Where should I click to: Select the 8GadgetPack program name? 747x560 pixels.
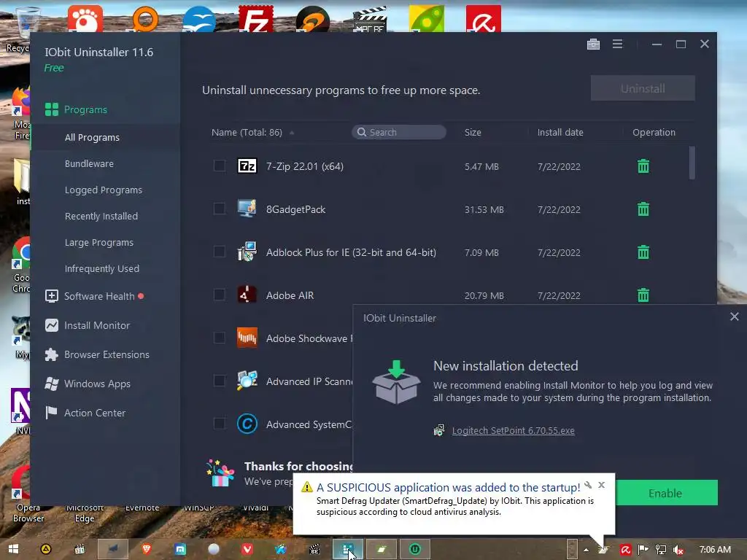coord(295,209)
